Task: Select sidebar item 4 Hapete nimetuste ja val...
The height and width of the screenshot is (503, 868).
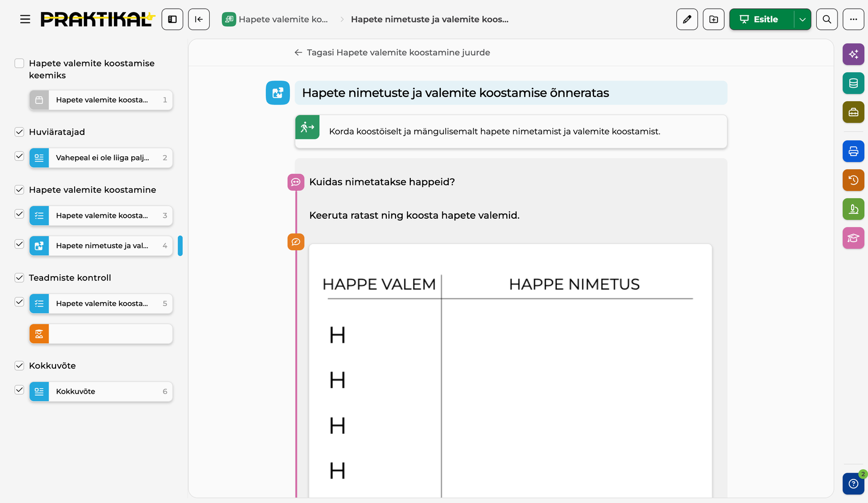Action: (x=101, y=246)
